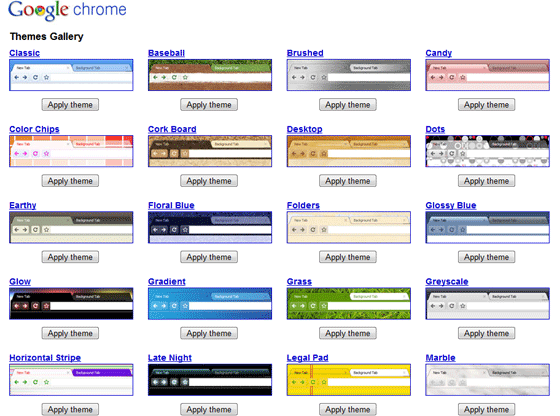Apply the Marble theme
The width and height of the screenshot is (560, 416).
click(486, 409)
